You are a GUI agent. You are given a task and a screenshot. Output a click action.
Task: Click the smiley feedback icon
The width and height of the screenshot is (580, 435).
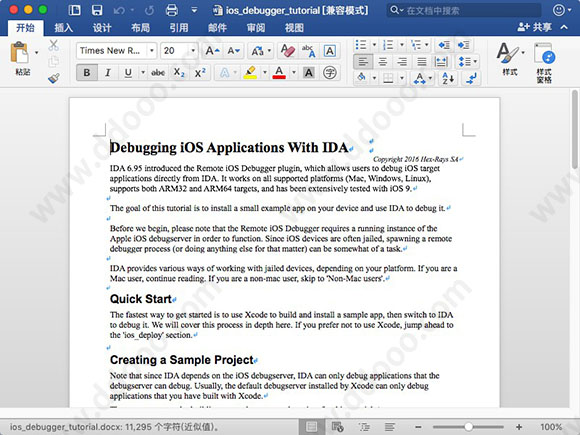[559, 10]
